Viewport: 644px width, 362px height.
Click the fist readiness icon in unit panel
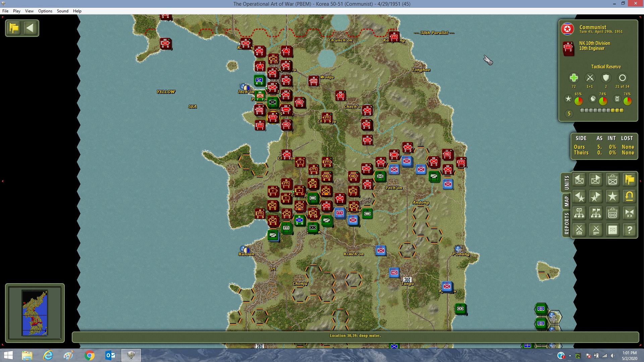(593, 99)
